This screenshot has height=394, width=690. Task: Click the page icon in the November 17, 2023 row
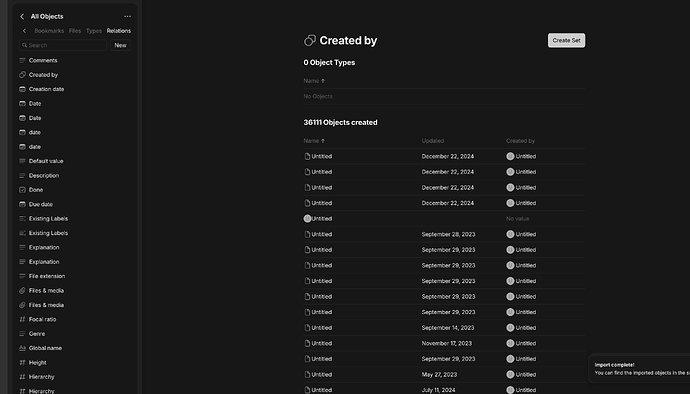(x=307, y=343)
